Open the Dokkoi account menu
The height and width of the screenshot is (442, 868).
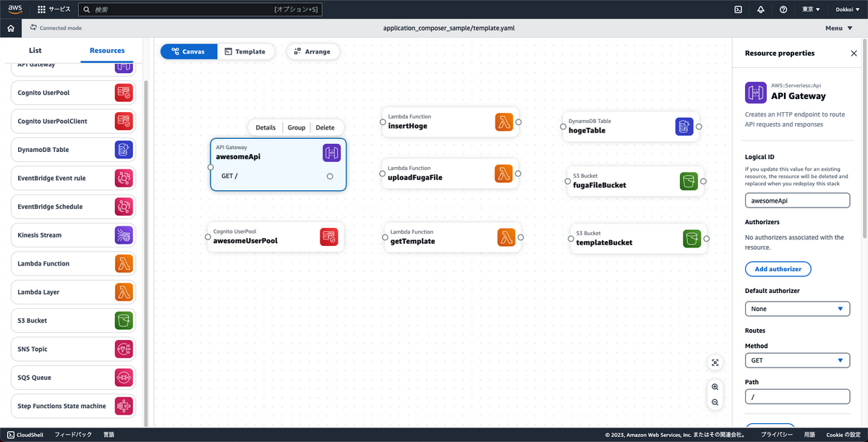pos(847,9)
